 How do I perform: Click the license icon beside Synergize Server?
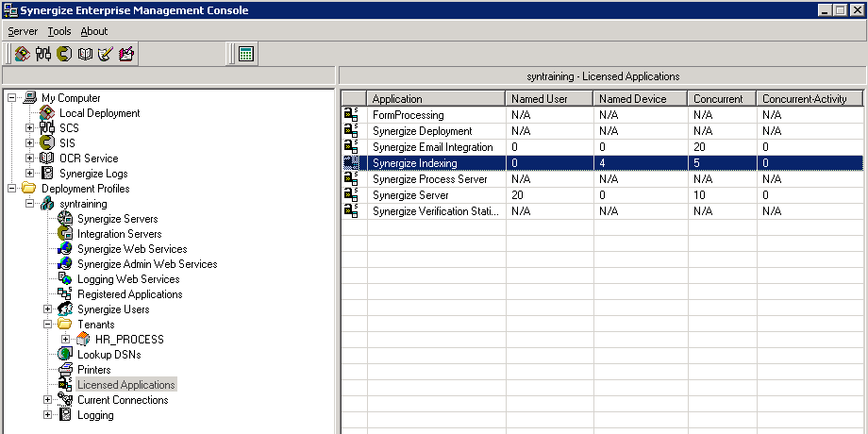coord(351,195)
